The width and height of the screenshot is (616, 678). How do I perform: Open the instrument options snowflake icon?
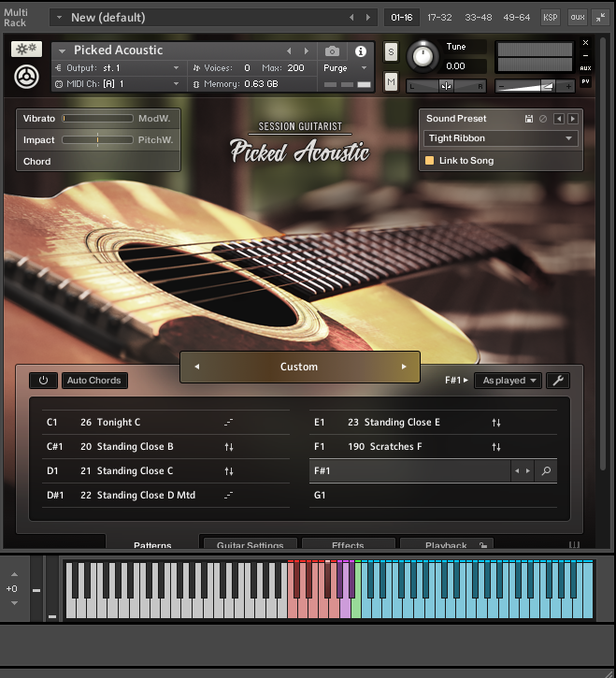point(26,49)
